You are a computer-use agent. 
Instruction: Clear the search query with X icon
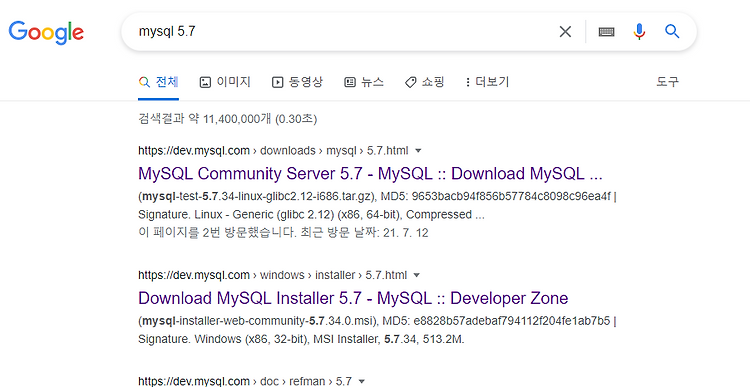pos(565,32)
